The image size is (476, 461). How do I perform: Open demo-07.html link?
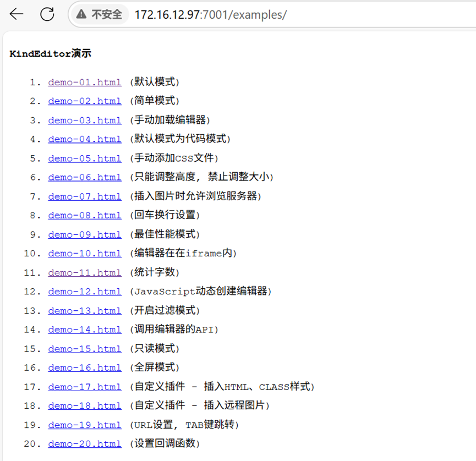tap(85, 196)
